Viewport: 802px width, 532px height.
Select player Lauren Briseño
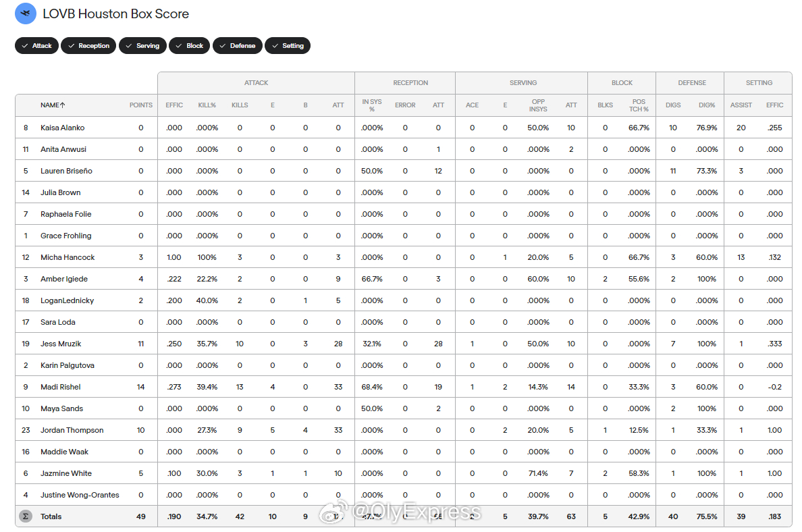(x=66, y=171)
